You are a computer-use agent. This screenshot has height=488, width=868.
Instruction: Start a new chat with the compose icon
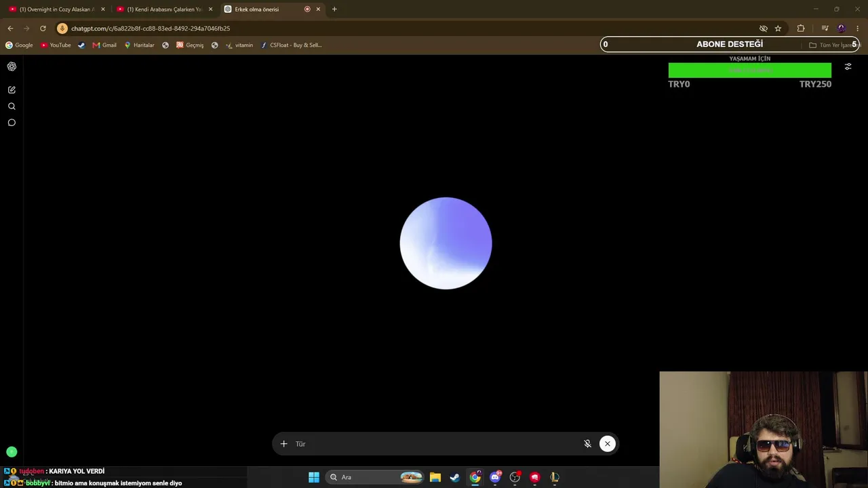12,89
